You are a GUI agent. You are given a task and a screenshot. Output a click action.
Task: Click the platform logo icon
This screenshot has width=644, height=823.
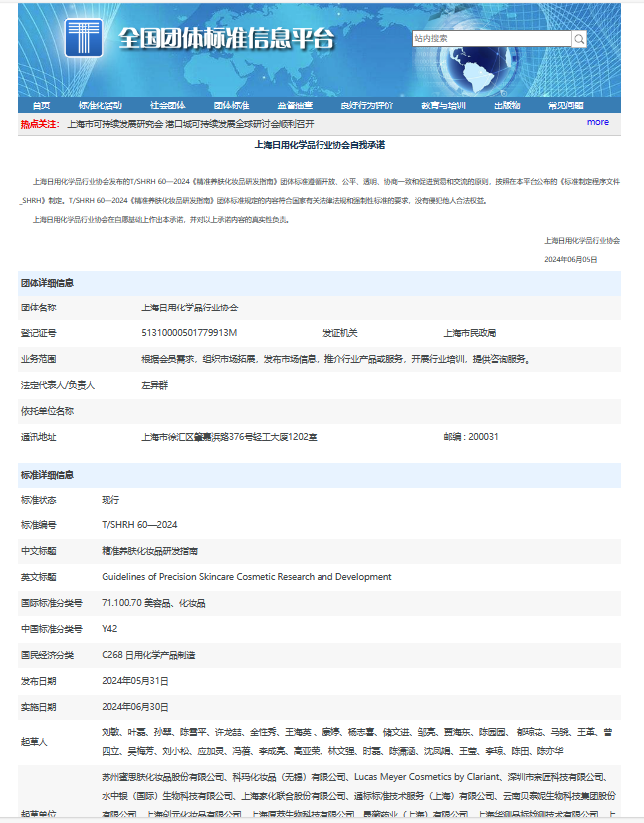[84, 37]
